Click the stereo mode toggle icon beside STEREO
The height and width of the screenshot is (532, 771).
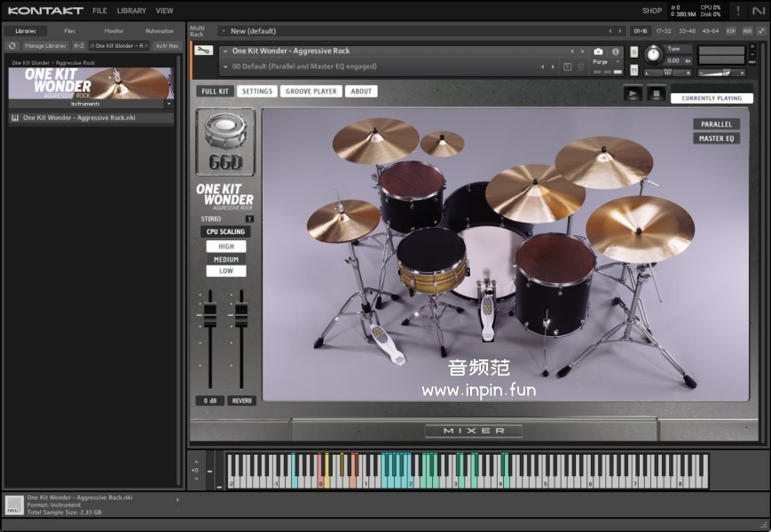[249, 219]
